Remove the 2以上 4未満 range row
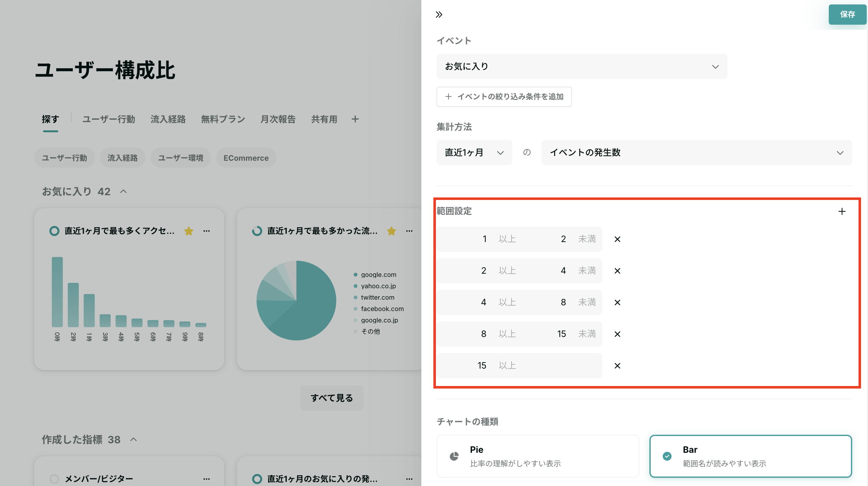Viewport: 868px width, 486px height. click(x=617, y=271)
